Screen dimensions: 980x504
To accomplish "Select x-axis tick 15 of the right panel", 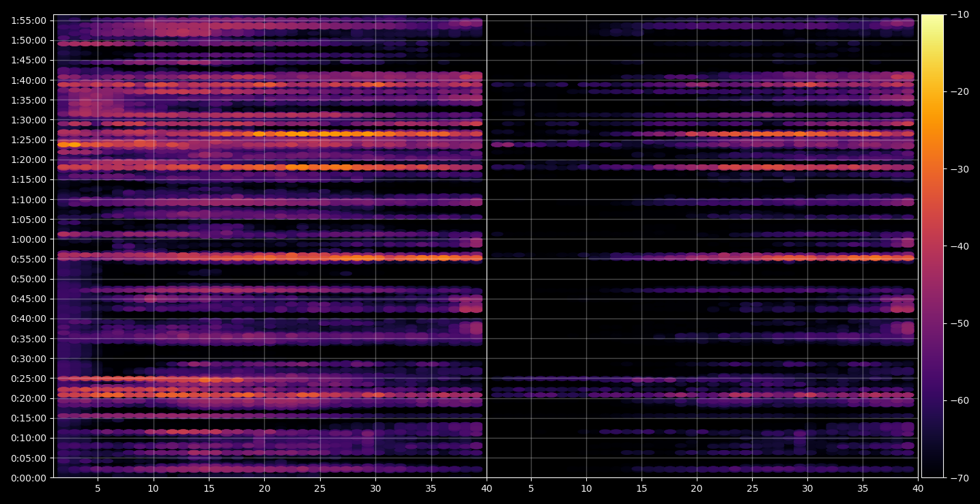I will [641, 488].
